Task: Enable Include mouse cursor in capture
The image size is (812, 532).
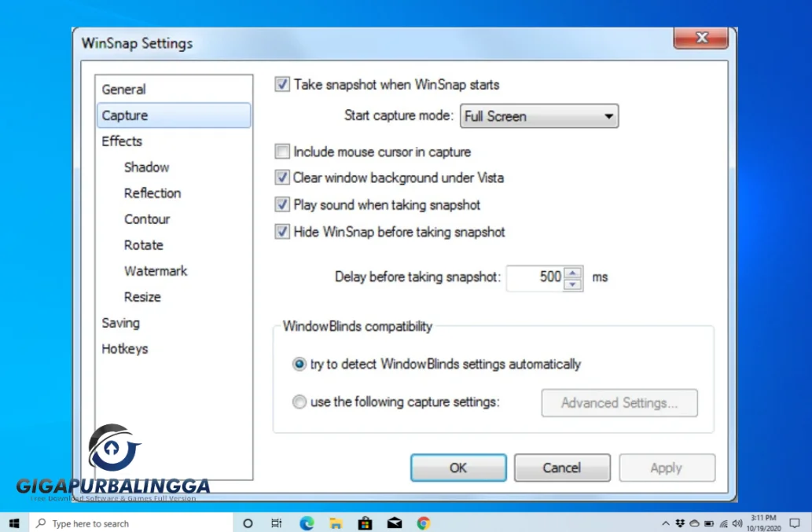Action: pos(282,152)
